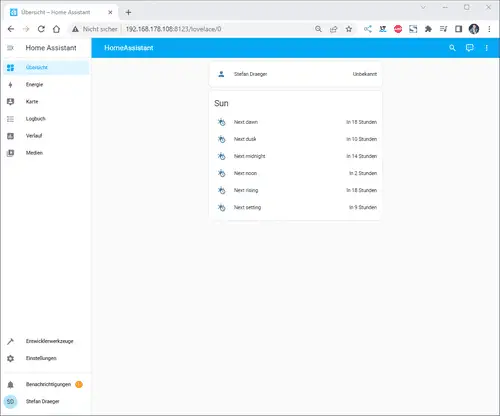500x416 pixels.
Task: Open the dashboard three-dot overflow menu
Action: pyautogui.click(x=487, y=48)
